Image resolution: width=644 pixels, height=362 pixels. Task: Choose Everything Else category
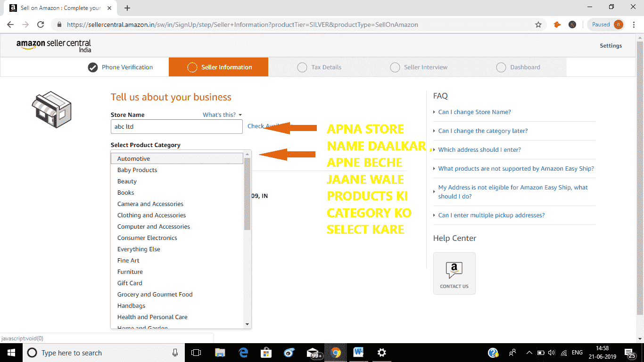coord(177,249)
